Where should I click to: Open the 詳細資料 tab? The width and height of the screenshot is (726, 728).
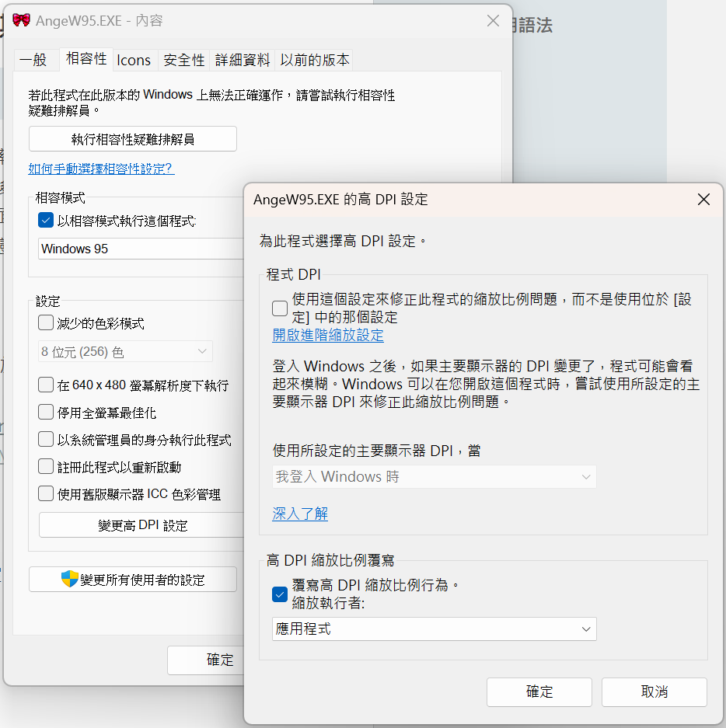(x=242, y=60)
